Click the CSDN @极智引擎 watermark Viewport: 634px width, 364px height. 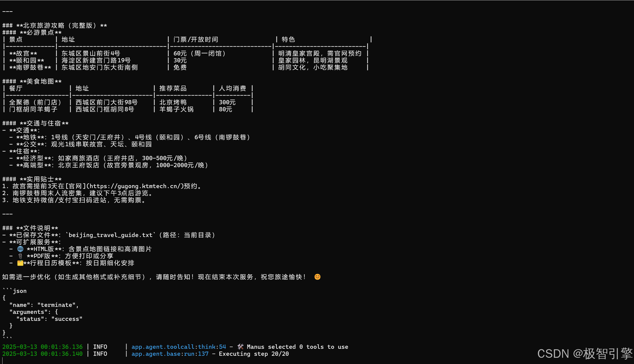[585, 354]
